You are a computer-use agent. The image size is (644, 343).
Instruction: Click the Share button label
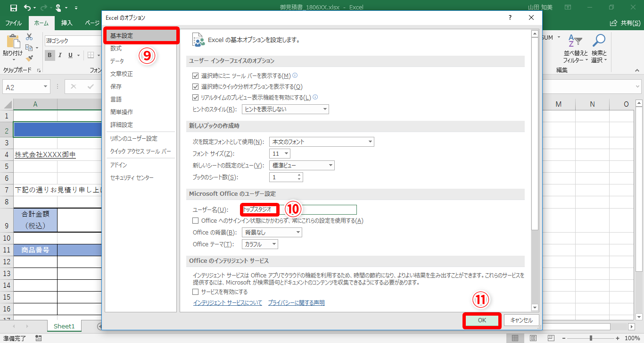(x=630, y=23)
